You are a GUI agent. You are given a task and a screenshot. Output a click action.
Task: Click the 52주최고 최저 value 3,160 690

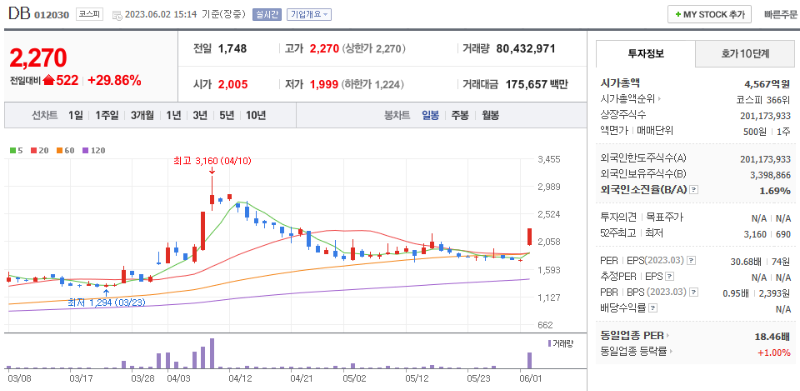click(768, 234)
